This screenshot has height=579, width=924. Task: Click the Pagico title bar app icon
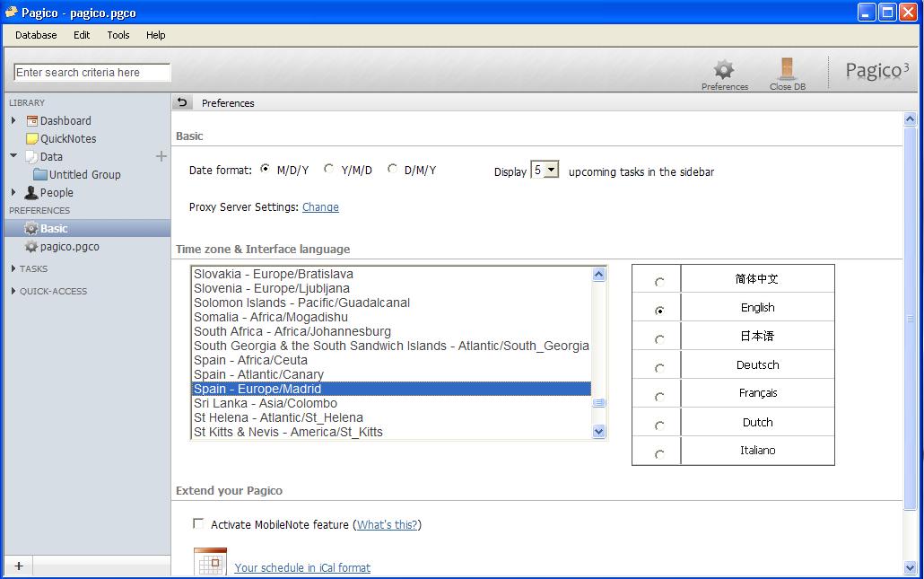pyautogui.click(x=11, y=12)
